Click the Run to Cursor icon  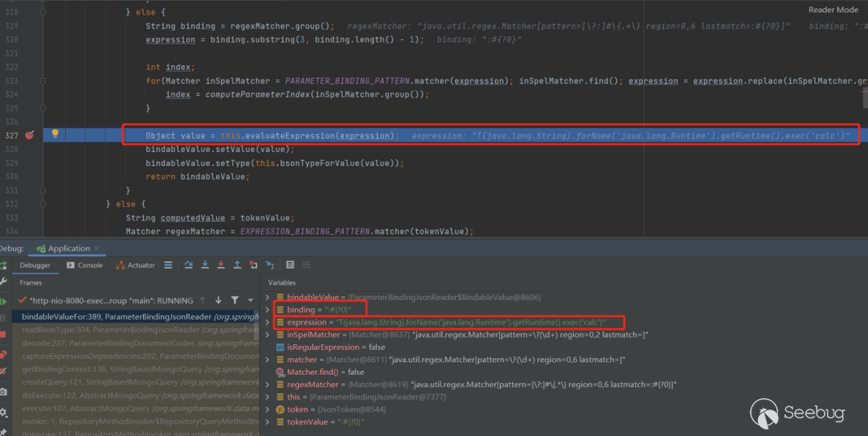[x=270, y=265]
